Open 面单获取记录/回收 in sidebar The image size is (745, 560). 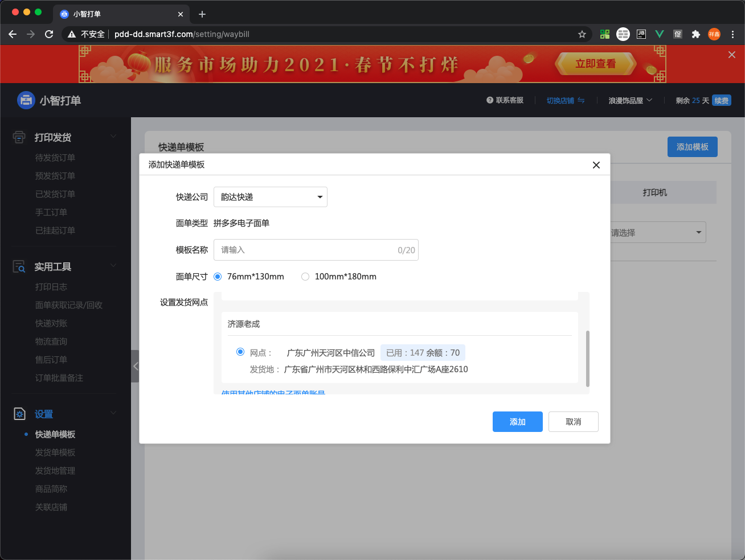click(x=69, y=305)
